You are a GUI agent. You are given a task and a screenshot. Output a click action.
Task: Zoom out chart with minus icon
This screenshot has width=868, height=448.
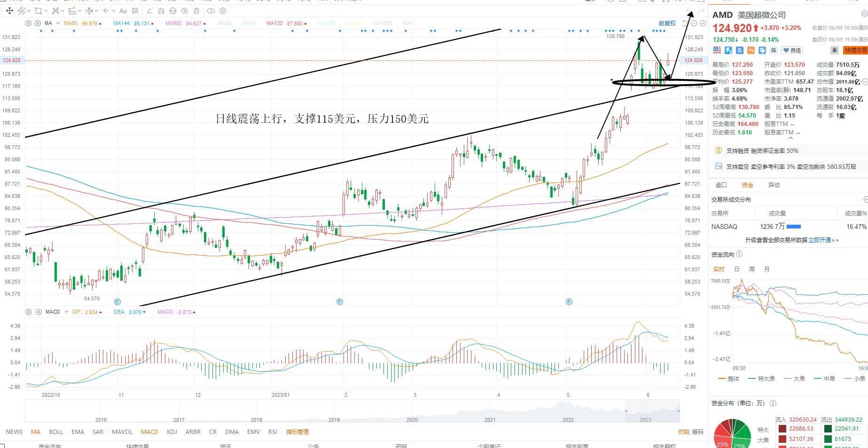point(694,23)
